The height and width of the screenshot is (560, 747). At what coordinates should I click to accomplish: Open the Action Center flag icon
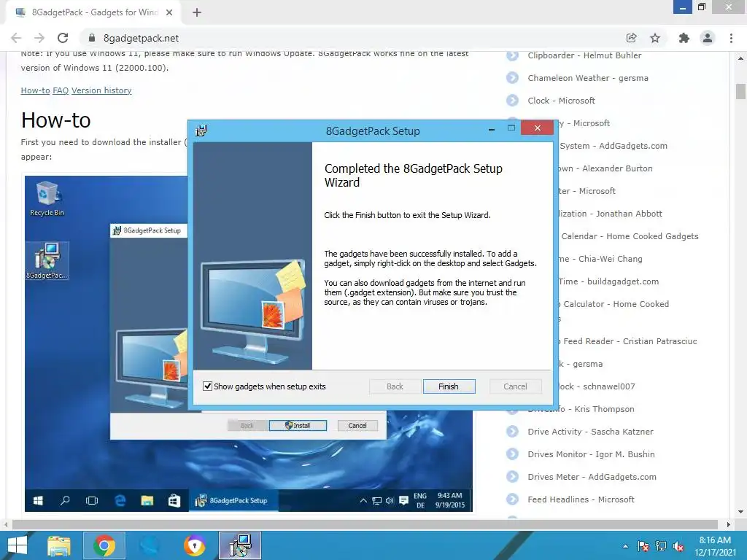(643, 546)
